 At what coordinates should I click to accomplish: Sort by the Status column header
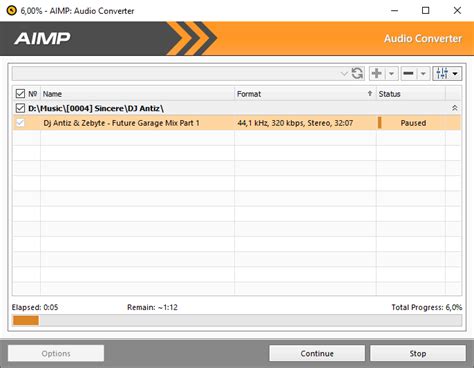pyautogui.click(x=411, y=94)
